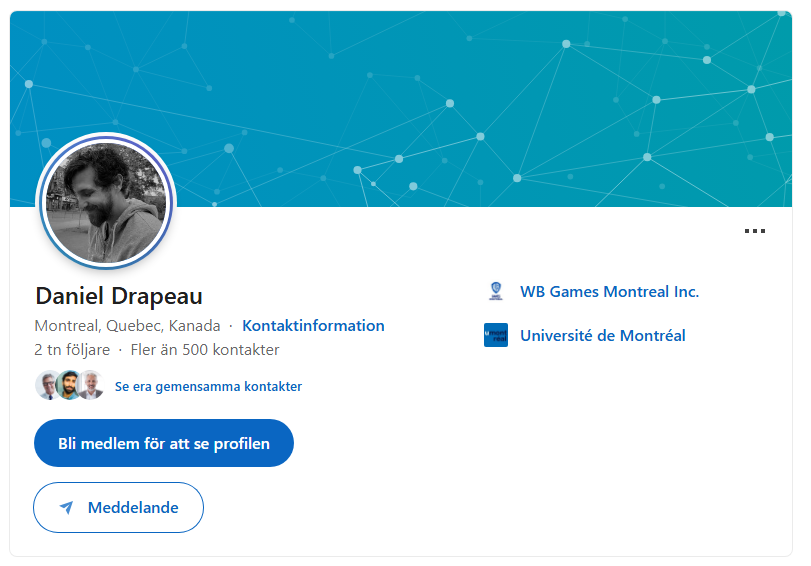This screenshot has height=566, width=811.
Task: Click 'Se era gemensamma kontakter' link
Action: (208, 386)
